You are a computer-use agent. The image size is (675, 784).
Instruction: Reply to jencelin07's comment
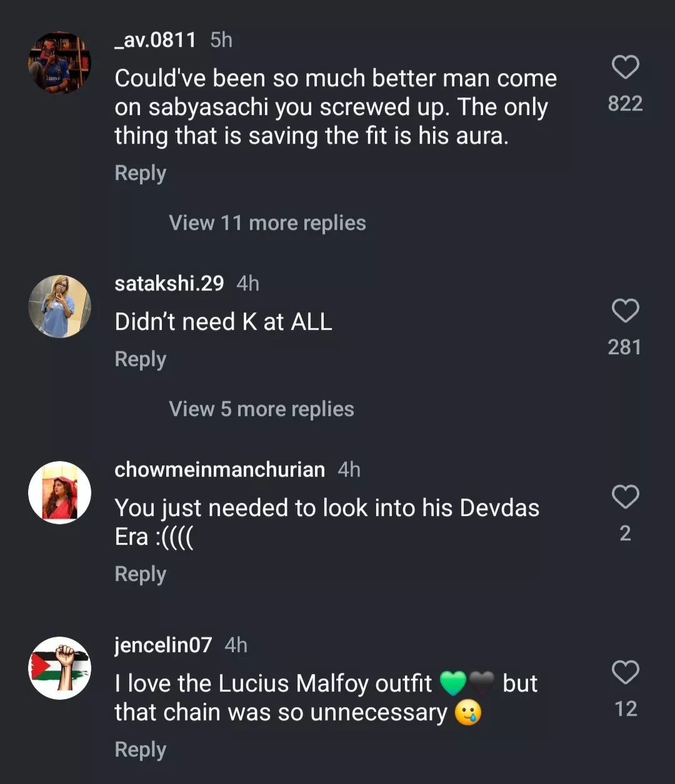[140, 750]
